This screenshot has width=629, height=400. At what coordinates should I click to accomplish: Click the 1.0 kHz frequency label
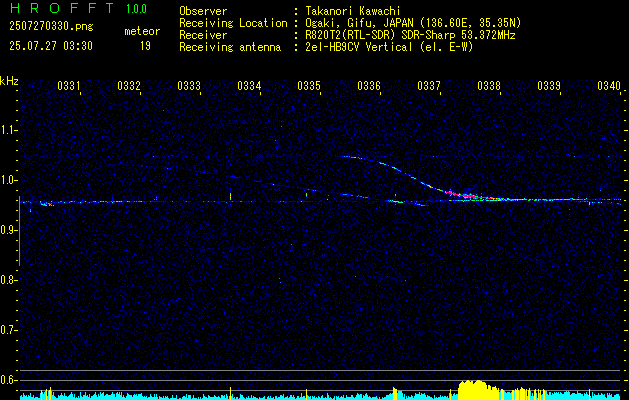8,180
